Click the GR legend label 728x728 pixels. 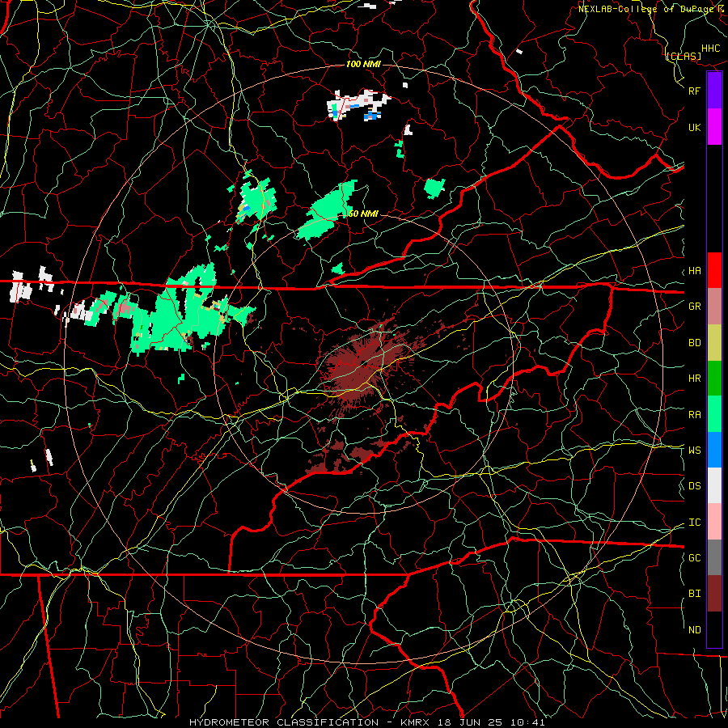click(x=695, y=307)
